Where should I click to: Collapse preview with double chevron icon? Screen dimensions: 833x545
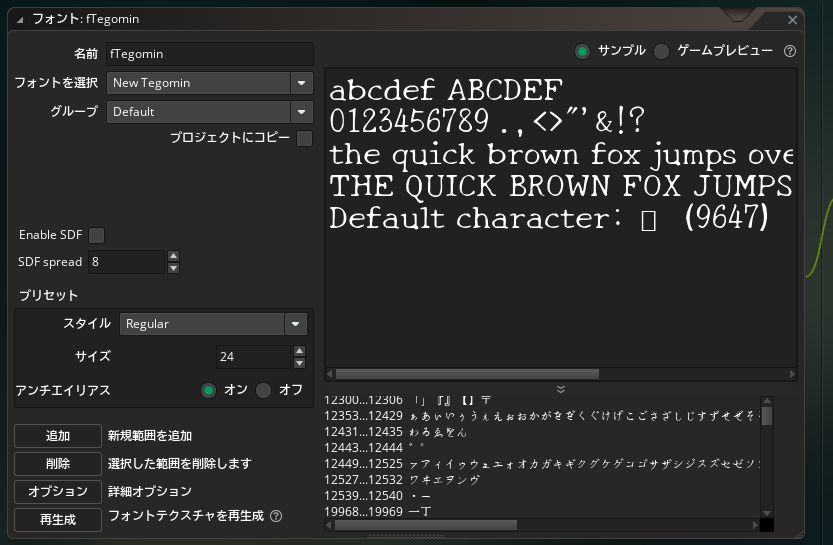pos(560,389)
